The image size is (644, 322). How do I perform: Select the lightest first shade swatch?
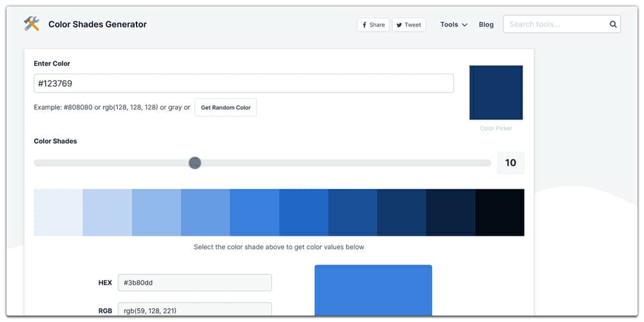click(x=59, y=213)
